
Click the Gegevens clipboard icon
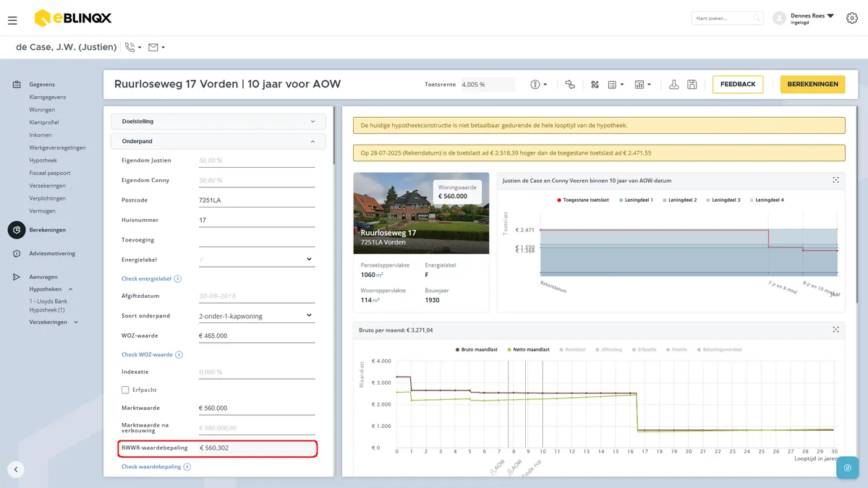[x=17, y=85]
